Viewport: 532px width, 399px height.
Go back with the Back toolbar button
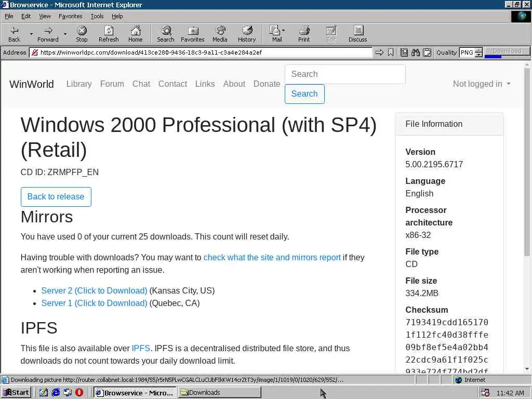coord(14,34)
